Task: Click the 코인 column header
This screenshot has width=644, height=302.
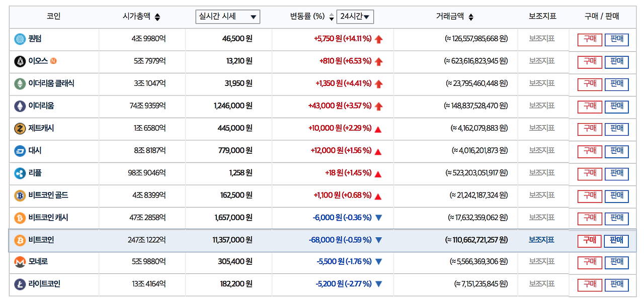Action: [53, 16]
